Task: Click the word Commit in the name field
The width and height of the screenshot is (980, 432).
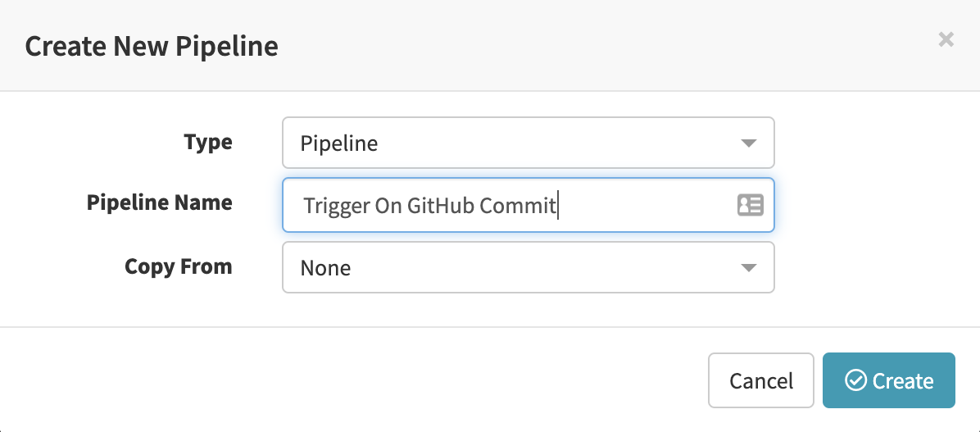Action: [518, 205]
